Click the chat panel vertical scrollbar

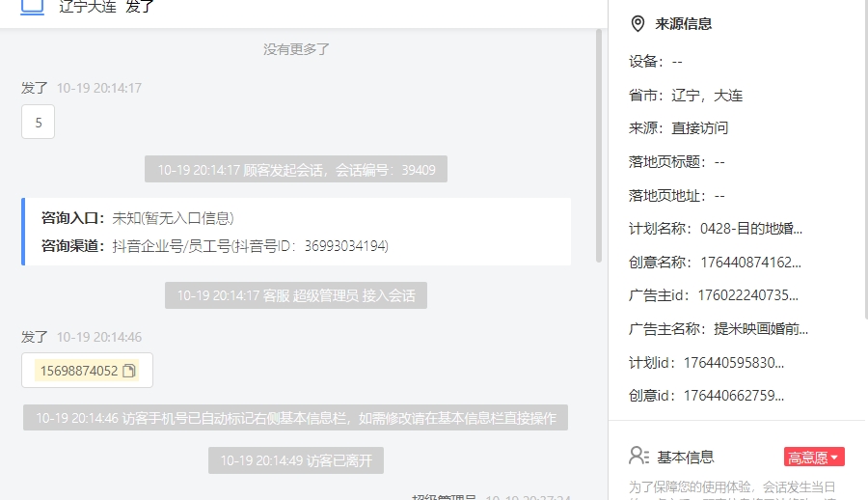[x=598, y=146]
